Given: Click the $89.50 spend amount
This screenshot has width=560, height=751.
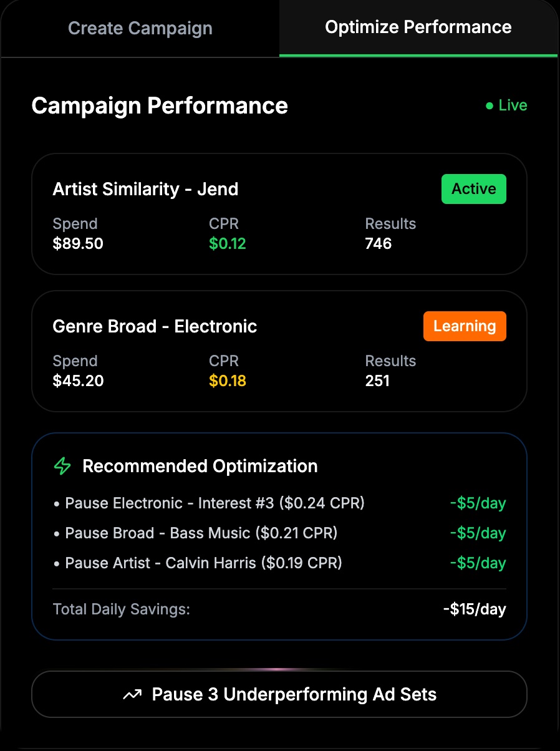Looking at the screenshot, I should tap(78, 244).
